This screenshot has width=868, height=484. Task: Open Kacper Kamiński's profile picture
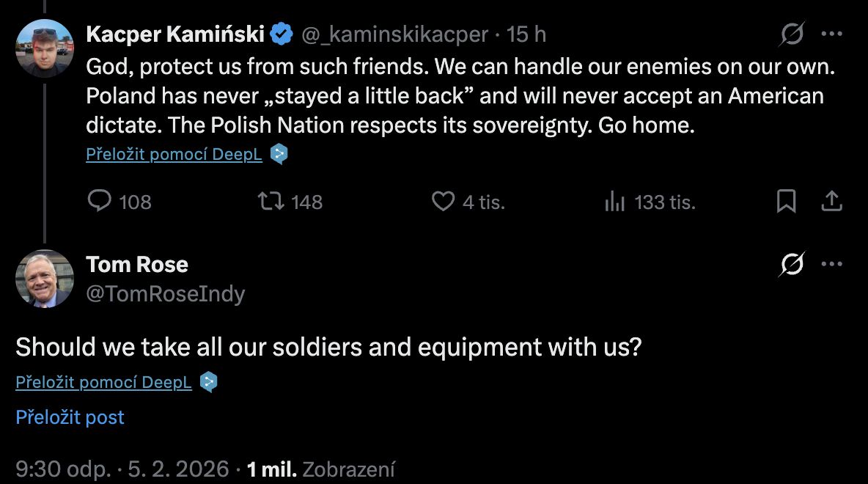click(x=45, y=48)
